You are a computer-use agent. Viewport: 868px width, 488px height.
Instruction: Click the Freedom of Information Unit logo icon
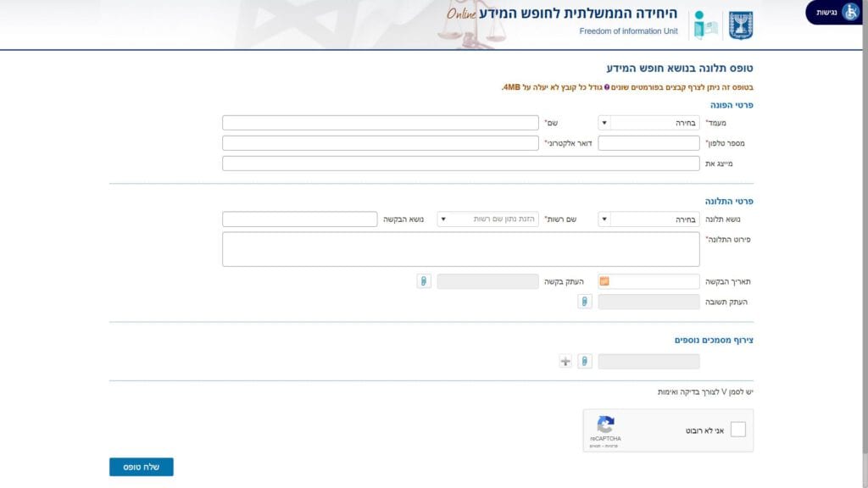[705, 25]
